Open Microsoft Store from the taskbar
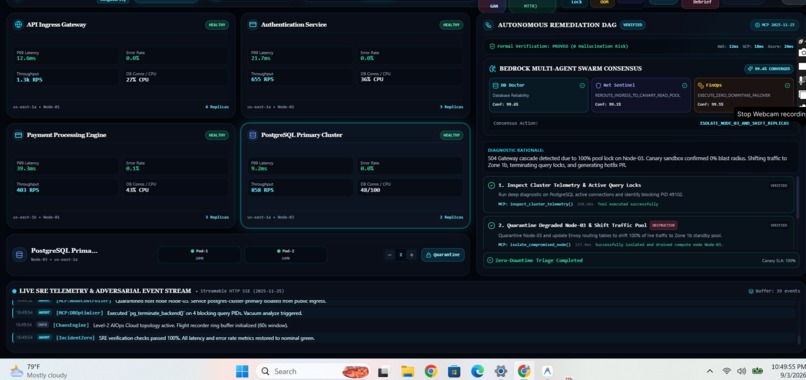This screenshot has height=380, width=806. (x=454, y=371)
